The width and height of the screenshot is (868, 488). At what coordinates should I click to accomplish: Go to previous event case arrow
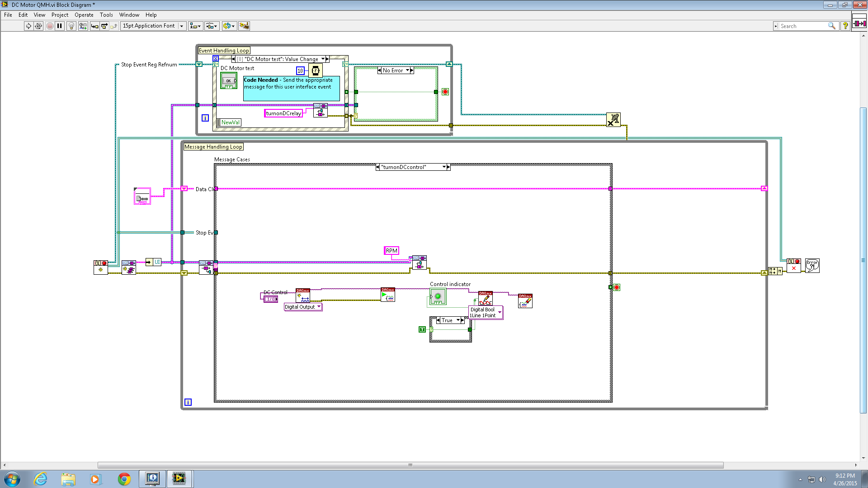(233, 59)
